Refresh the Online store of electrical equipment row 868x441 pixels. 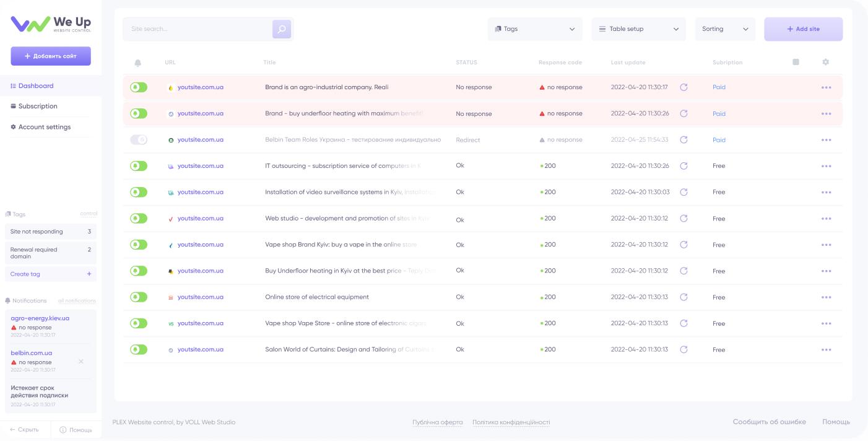tap(684, 297)
